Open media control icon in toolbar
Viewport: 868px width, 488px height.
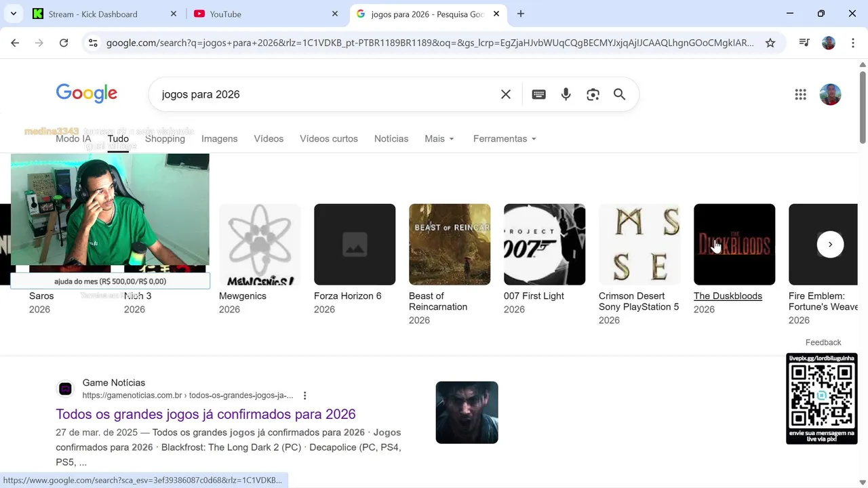tap(804, 43)
